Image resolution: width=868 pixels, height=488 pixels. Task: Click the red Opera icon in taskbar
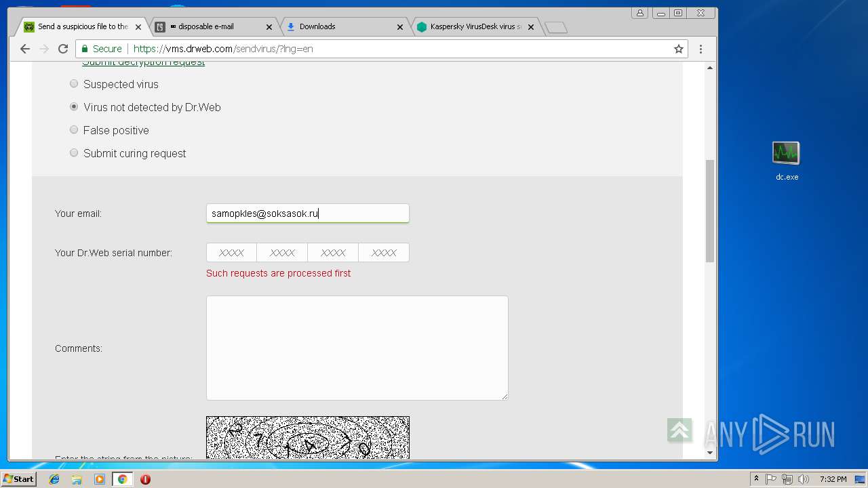tap(145, 479)
